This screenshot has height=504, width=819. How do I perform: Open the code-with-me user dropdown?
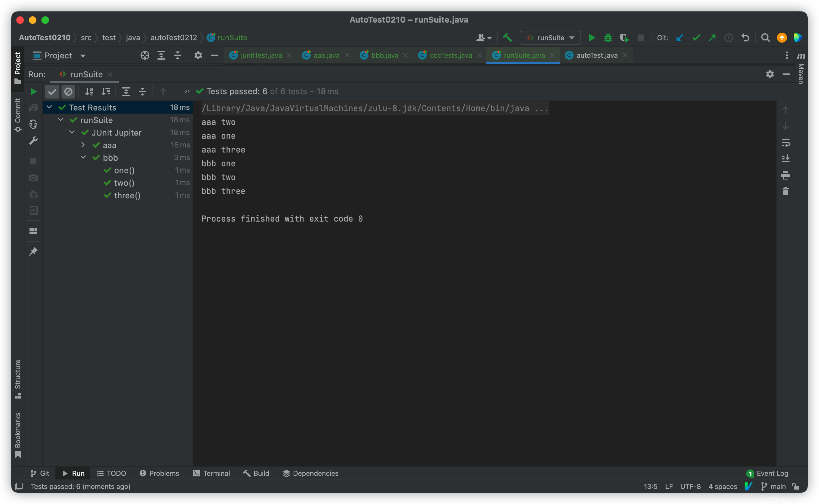(x=484, y=38)
